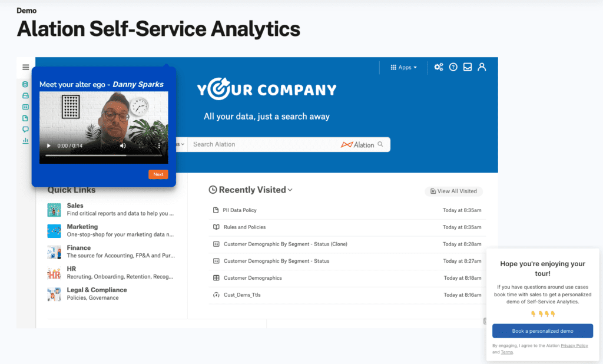Click the Book a personalized demo button
The height and width of the screenshot is (364, 603).
[x=542, y=330]
